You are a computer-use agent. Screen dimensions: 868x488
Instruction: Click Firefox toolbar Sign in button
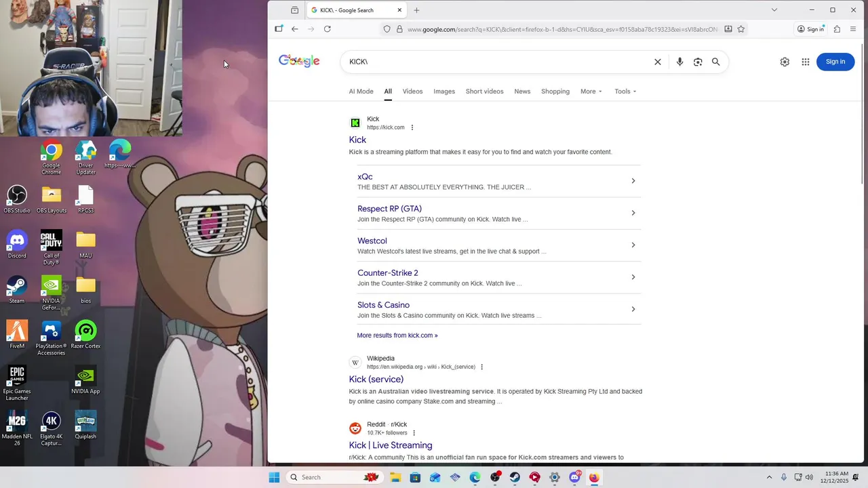point(811,29)
